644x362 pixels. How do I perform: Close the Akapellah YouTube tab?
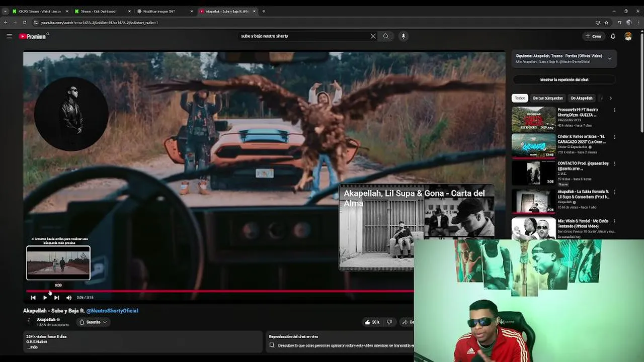254,11
